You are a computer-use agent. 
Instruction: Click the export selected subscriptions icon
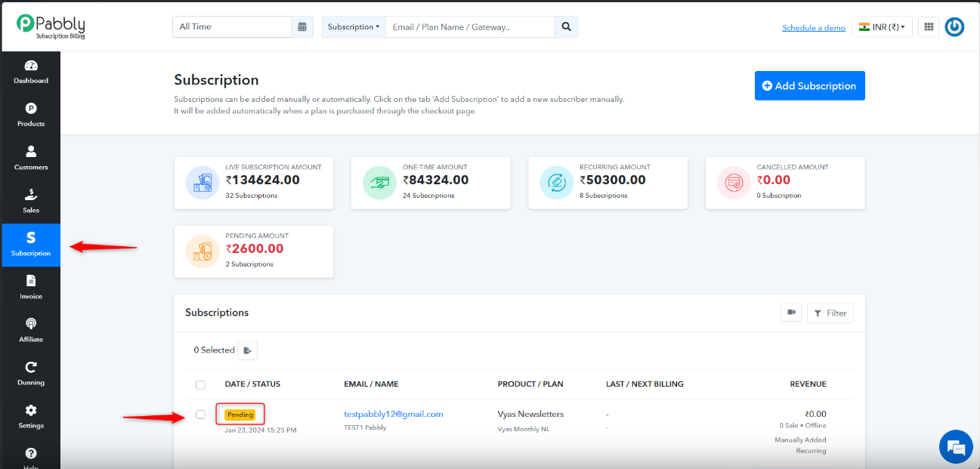(248, 350)
